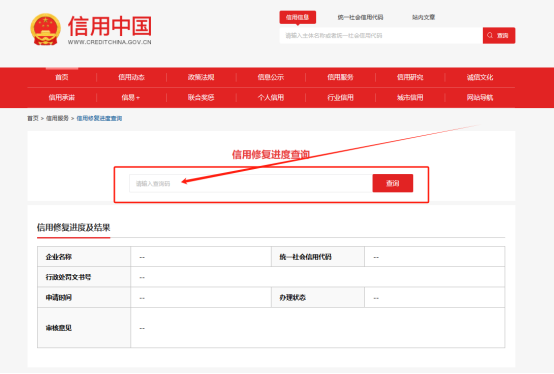Click the query code input field
The width and height of the screenshot is (554, 374).
tap(251, 183)
